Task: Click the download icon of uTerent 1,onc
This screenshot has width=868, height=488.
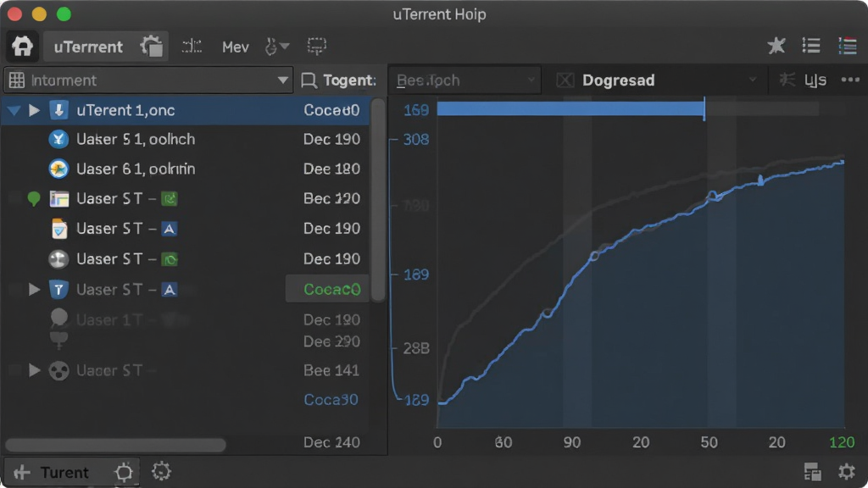Action: tap(58, 110)
